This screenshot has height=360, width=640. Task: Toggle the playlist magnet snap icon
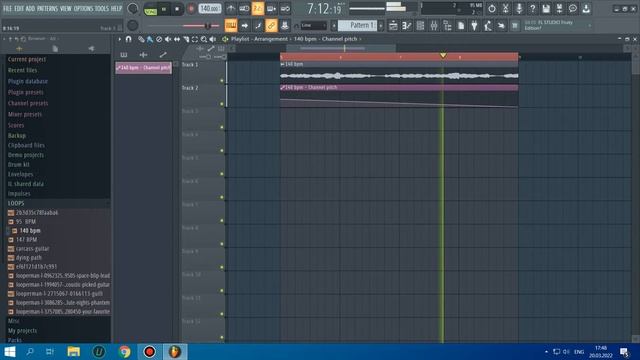click(x=129, y=39)
